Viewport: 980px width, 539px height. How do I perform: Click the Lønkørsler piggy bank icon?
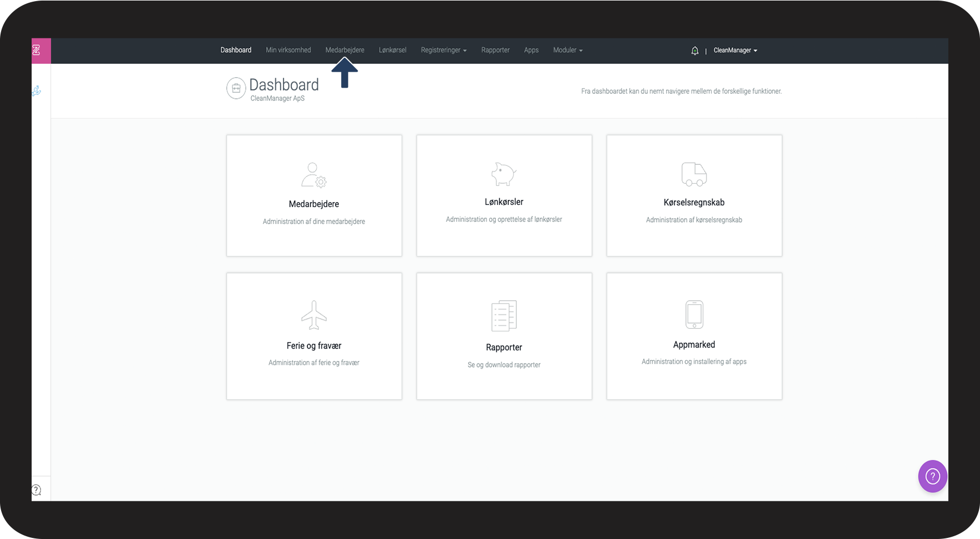click(504, 174)
